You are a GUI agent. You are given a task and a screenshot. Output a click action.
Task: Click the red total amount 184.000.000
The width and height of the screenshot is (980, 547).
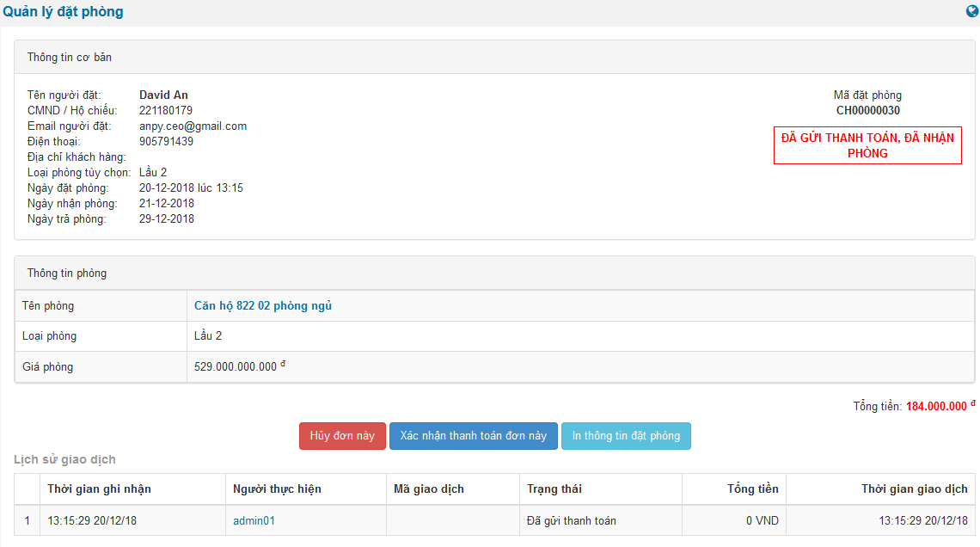(936, 407)
